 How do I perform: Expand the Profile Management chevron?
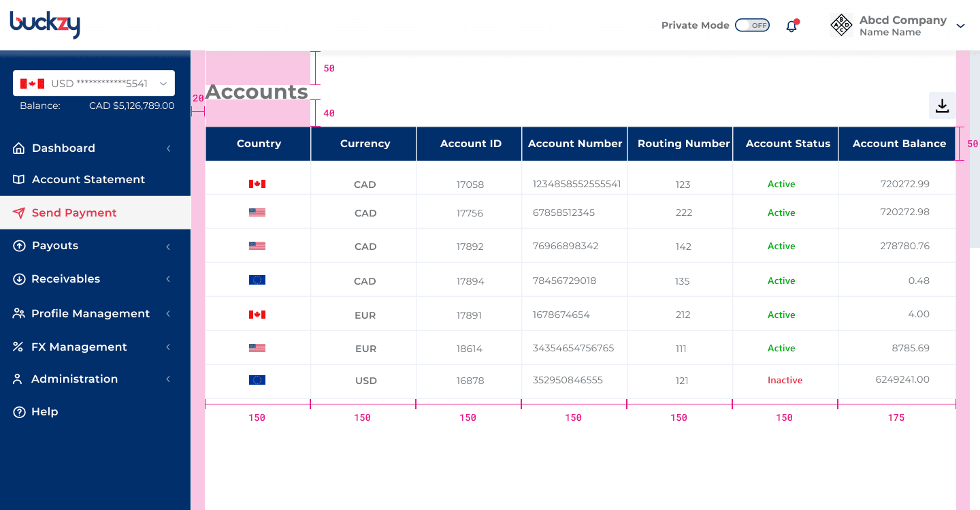pos(168,314)
